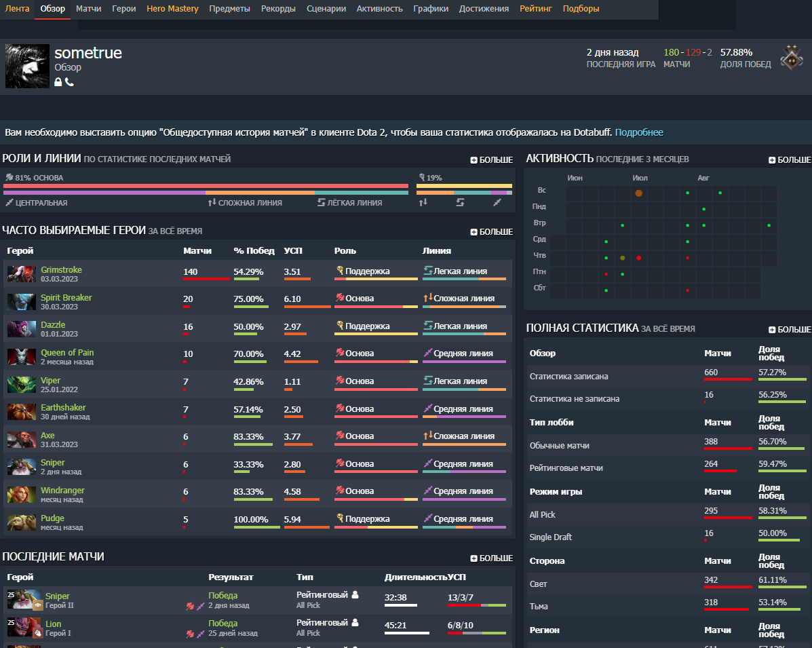Click the sometrue username heading
Image resolution: width=812 pixels, height=648 pixels.
(x=88, y=53)
